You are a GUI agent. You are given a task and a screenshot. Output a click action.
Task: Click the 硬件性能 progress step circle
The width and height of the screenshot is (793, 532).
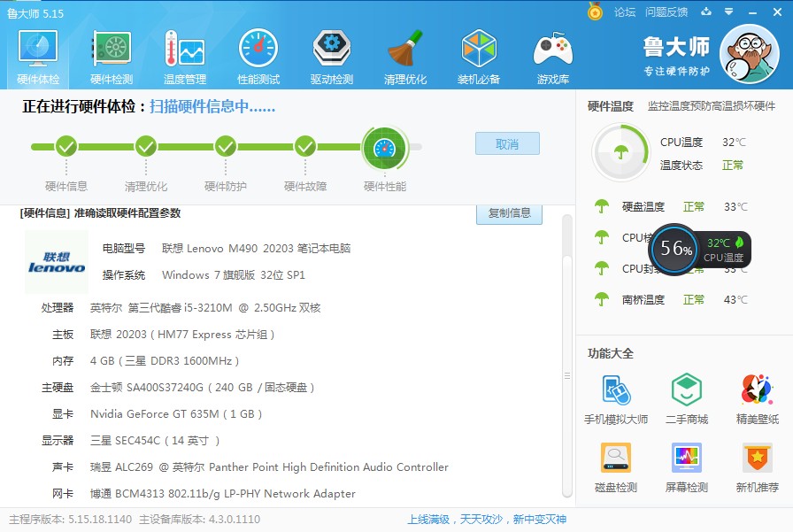[384, 147]
